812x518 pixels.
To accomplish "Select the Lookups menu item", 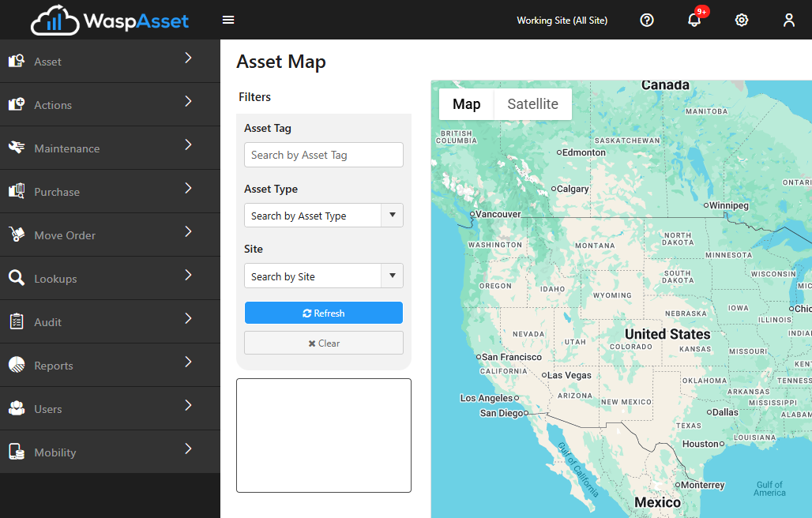I will click(x=110, y=279).
